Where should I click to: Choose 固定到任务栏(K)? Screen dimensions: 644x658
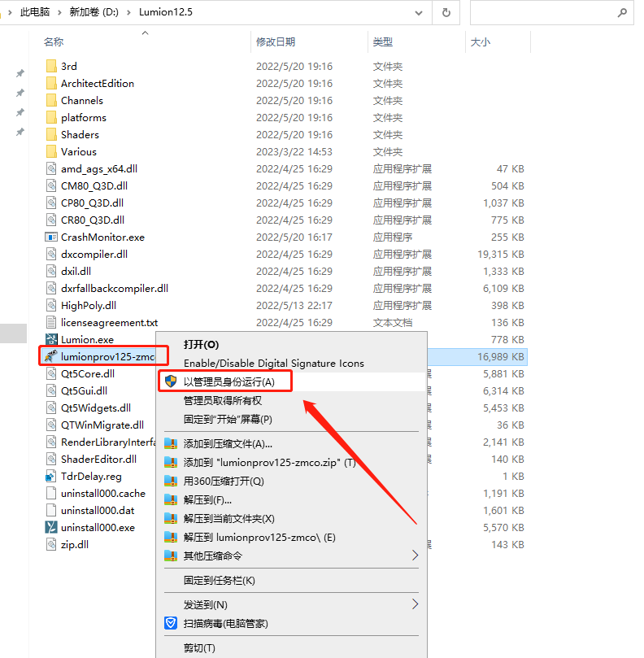(292, 580)
